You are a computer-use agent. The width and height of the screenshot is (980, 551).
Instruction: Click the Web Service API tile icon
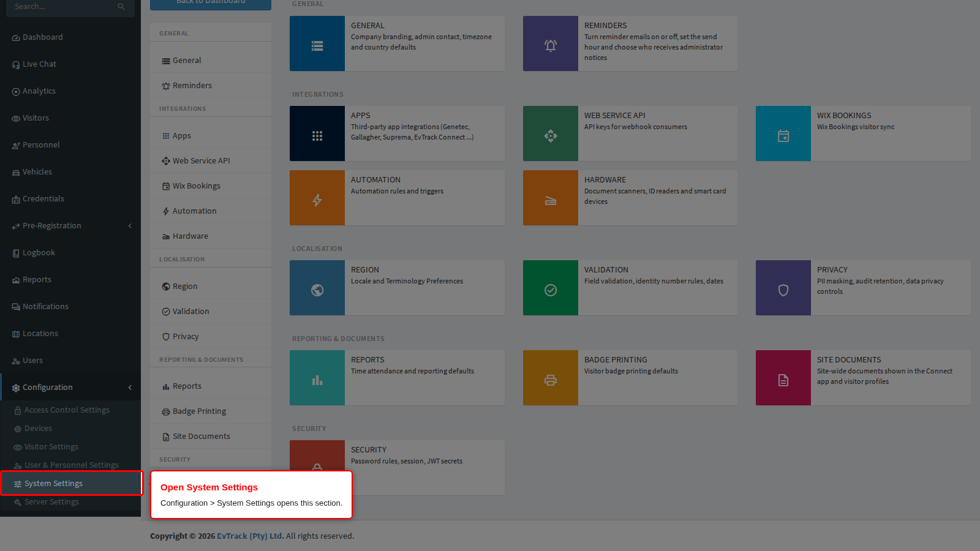pyautogui.click(x=551, y=136)
